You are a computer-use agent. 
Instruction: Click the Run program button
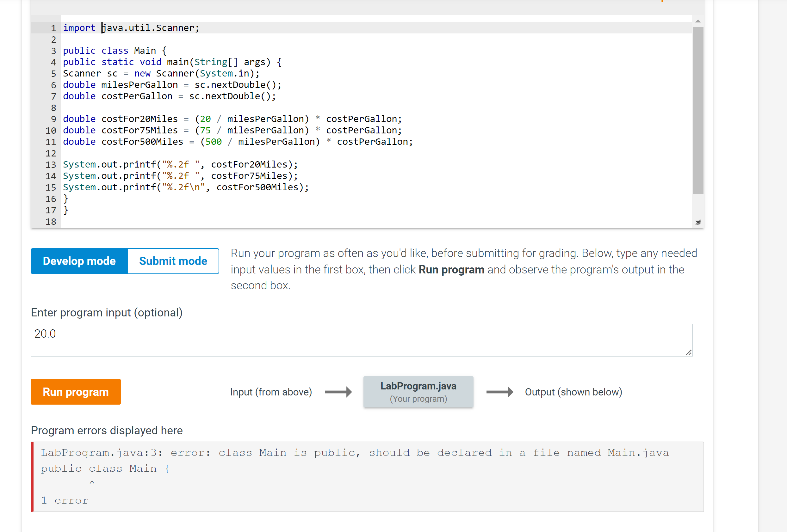pos(76,392)
